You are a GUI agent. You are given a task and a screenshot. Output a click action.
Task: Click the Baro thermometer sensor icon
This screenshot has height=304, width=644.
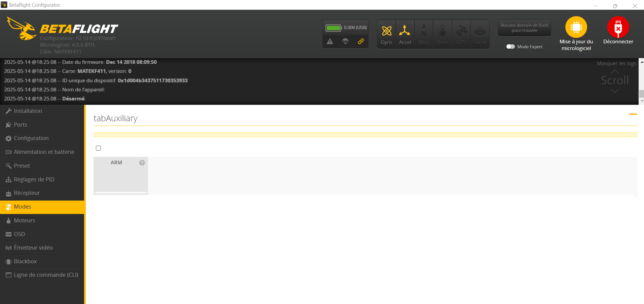pos(443,31)
